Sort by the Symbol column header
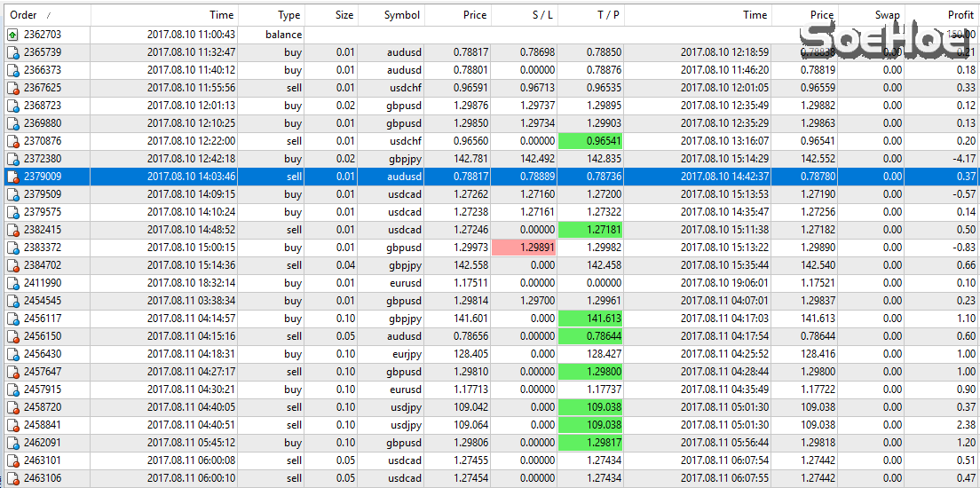Screen dimensions: 980x488 [x=402, y=15]
